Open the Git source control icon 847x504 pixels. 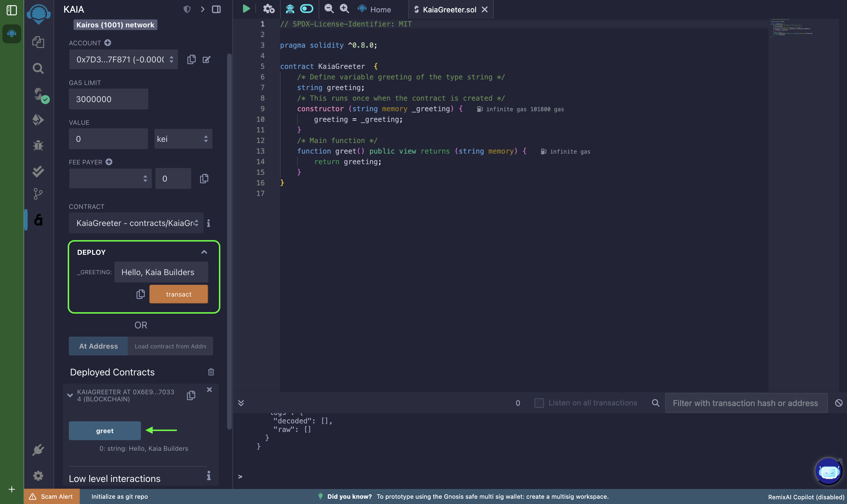[38, 194]
